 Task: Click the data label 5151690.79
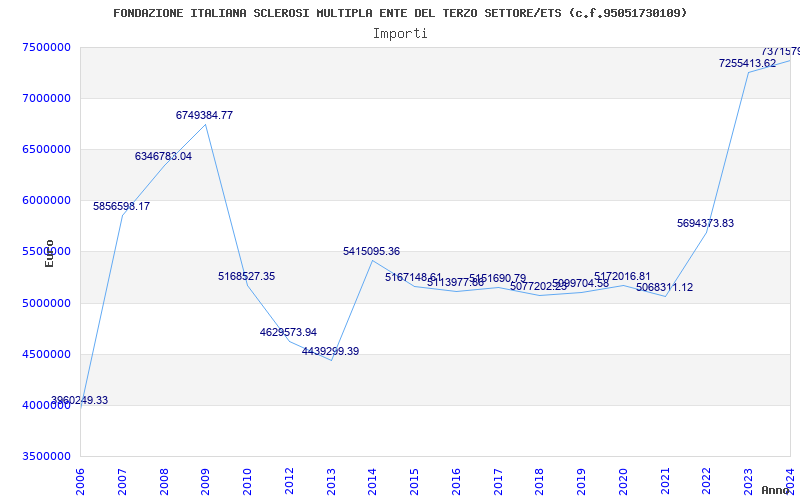click(497, 279)
